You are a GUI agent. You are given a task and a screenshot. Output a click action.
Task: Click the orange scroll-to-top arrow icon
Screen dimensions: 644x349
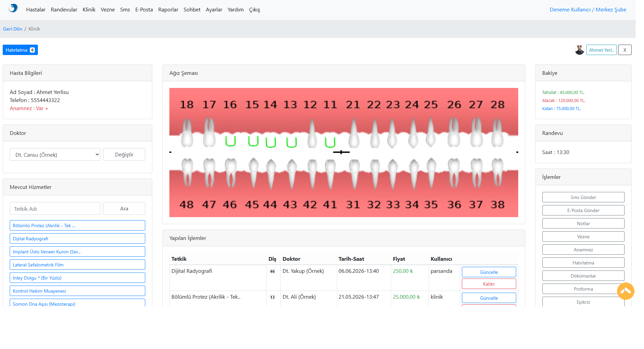[x=626, y=291]
